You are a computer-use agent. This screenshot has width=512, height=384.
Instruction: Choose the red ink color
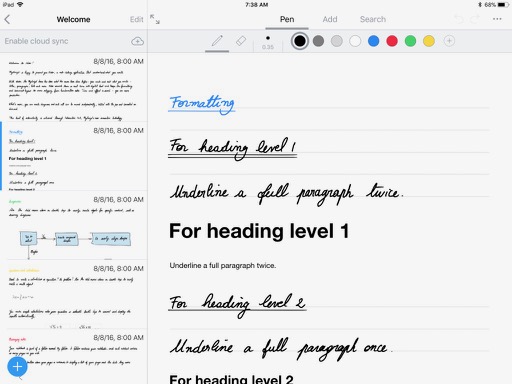(392, 41)
